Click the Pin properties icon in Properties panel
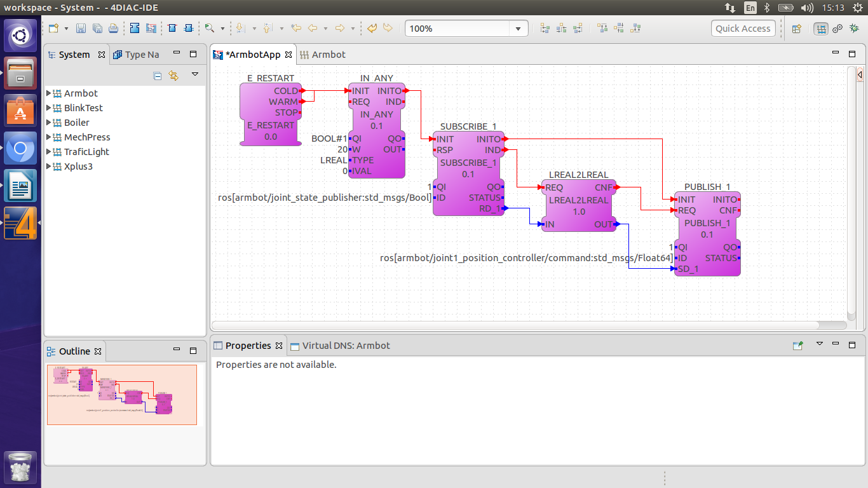Viewport: 868px width, 488px height. [798, 346]
